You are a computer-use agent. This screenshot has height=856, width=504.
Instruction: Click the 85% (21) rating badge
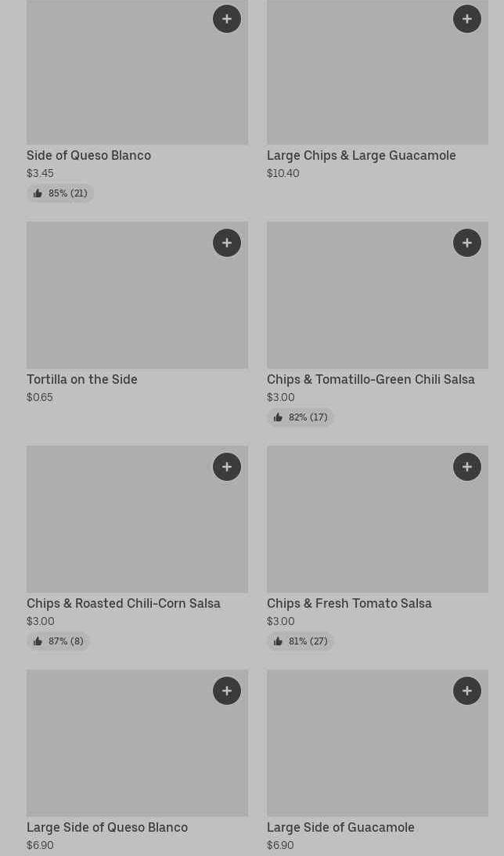tap(60, 193)
